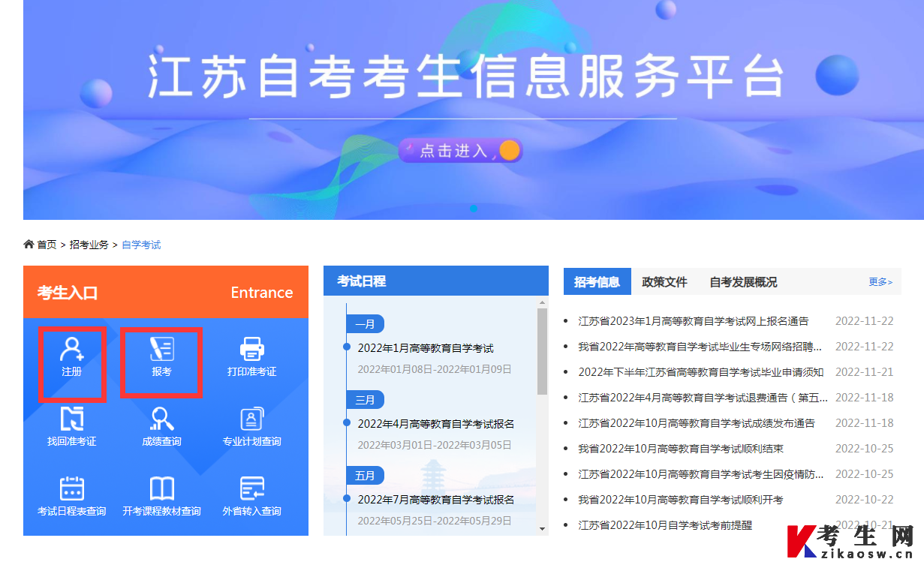This screenshot has width=924, height=568.
Task: Open 我省2022年10月高等教育自学考试顺利结束
Action: [x=681, y=449]
